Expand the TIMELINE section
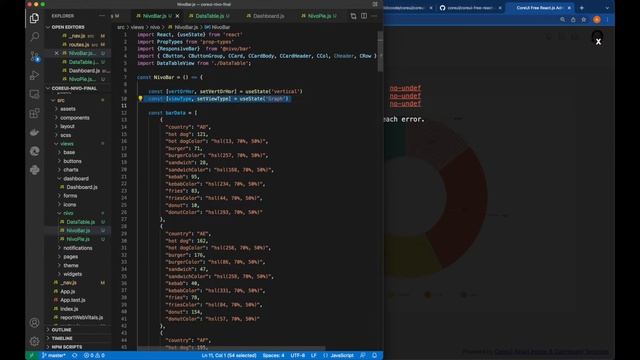The image size is (640, 360). pos(62,338)
